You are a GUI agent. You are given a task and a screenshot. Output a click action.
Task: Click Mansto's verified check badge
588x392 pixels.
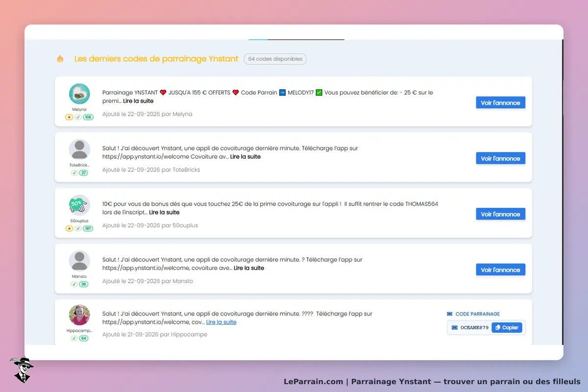(x=74, y=284)
